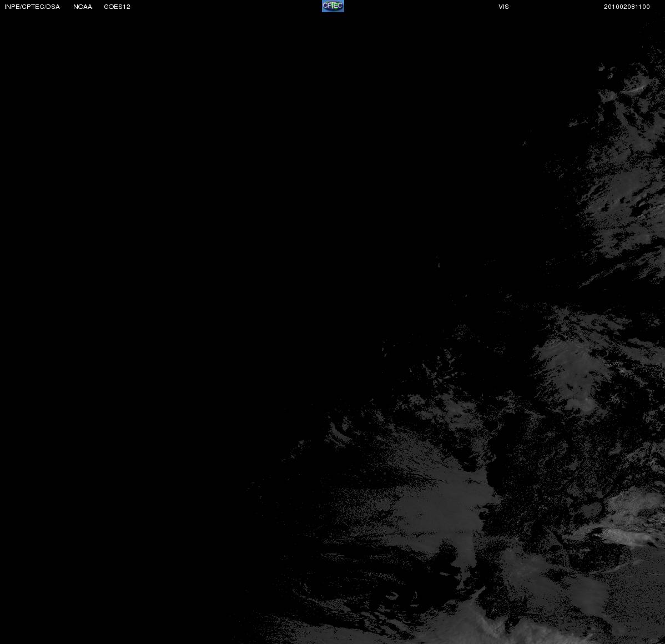
Task: Select the VIS channel label
Action: tap(503, 7)
